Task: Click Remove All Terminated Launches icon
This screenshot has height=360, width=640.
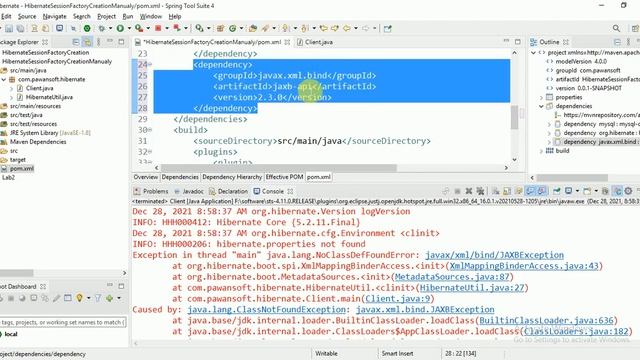Action: tap(480, 191)
